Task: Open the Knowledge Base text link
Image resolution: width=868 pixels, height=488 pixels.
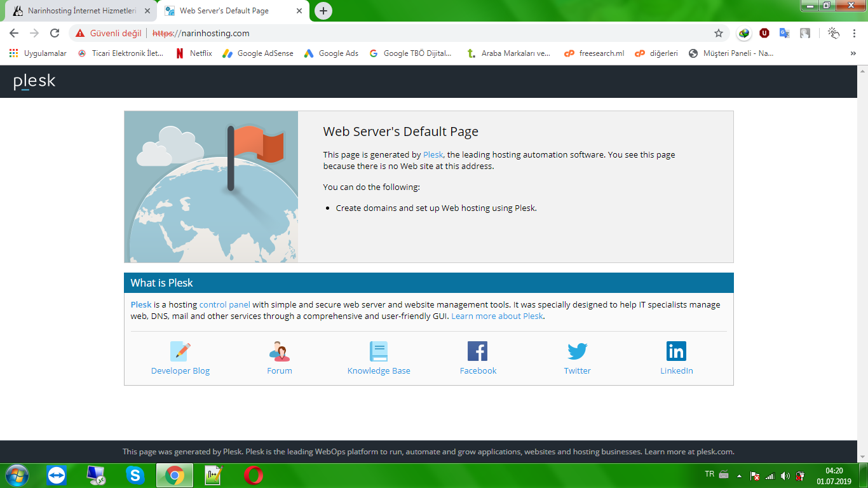Action: tap(379, 370)
